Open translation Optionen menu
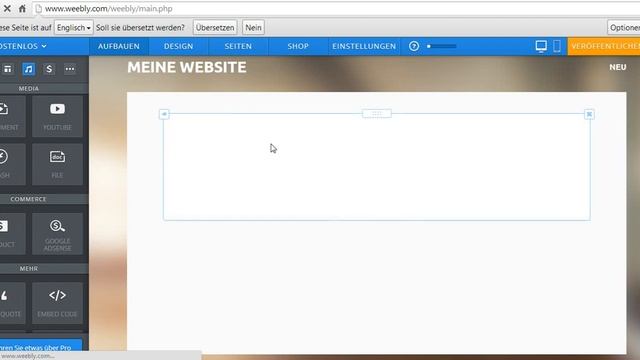 coord(624,27)
